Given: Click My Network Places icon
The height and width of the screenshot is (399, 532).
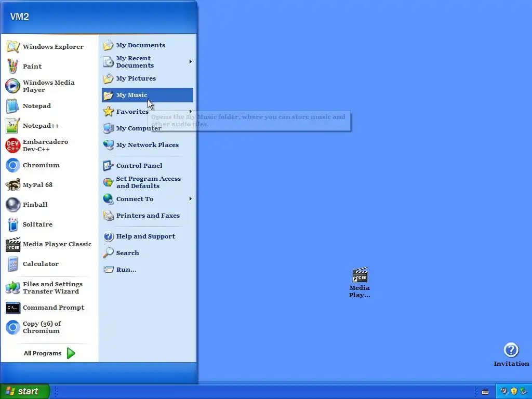Looking at the screenshot, I should 108,145.
